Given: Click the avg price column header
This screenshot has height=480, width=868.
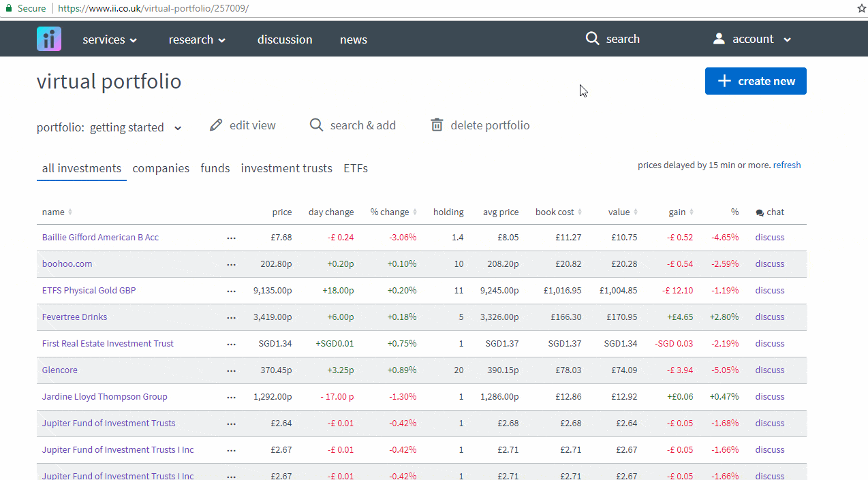Looking at the screenshot, I should 501,212.
